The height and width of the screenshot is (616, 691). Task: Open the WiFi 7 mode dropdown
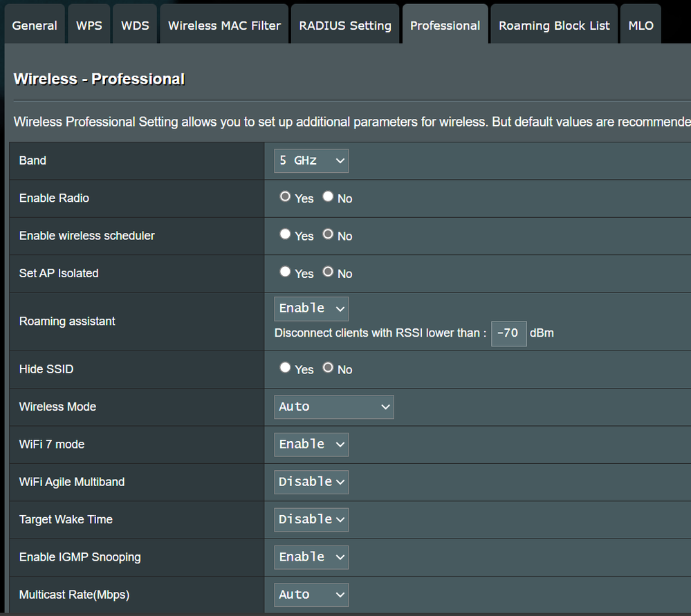tap(311, 445)
